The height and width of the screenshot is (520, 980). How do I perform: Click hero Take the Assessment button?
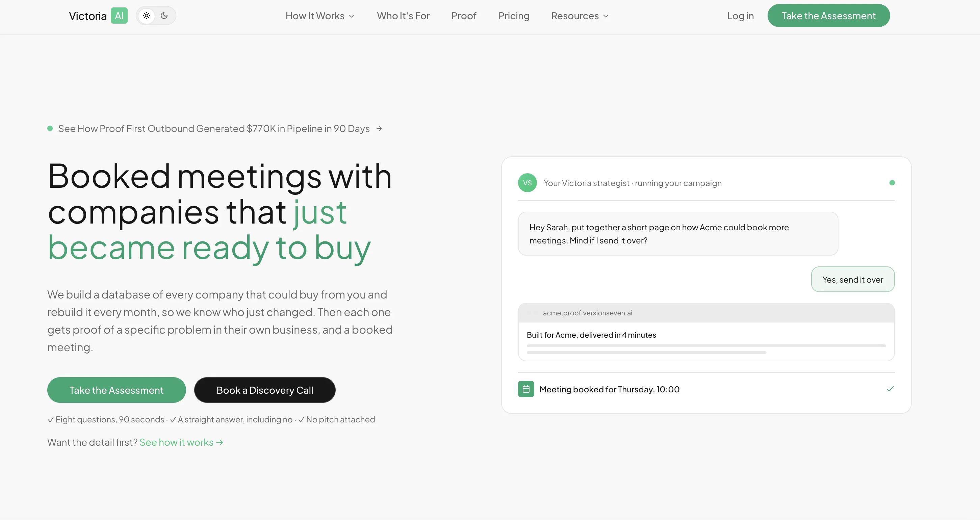tap(117, 390)
